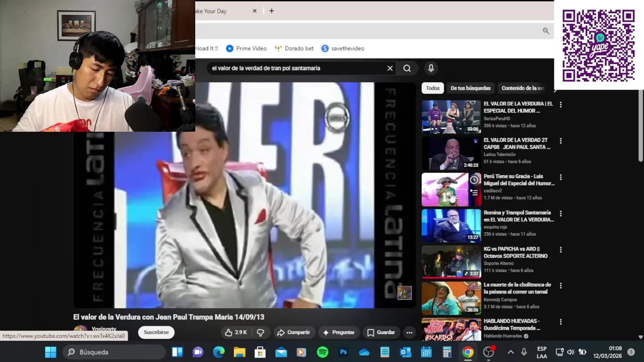Screen dimensions: 644x362
Task: Dislike the video with thumbs down
Action: pos(261,332)
